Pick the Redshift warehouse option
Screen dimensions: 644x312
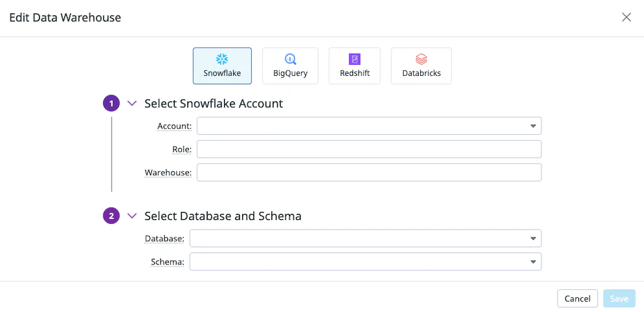(x=354, y=66)
